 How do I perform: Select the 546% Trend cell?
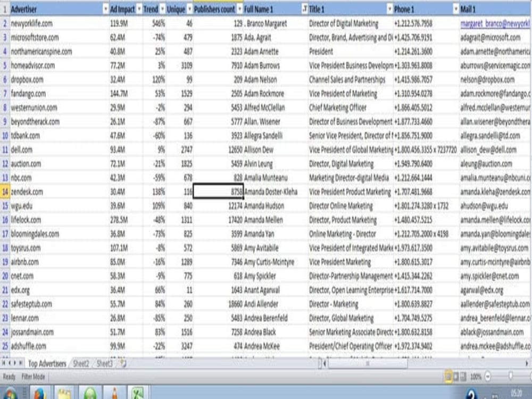click(154, 23)
